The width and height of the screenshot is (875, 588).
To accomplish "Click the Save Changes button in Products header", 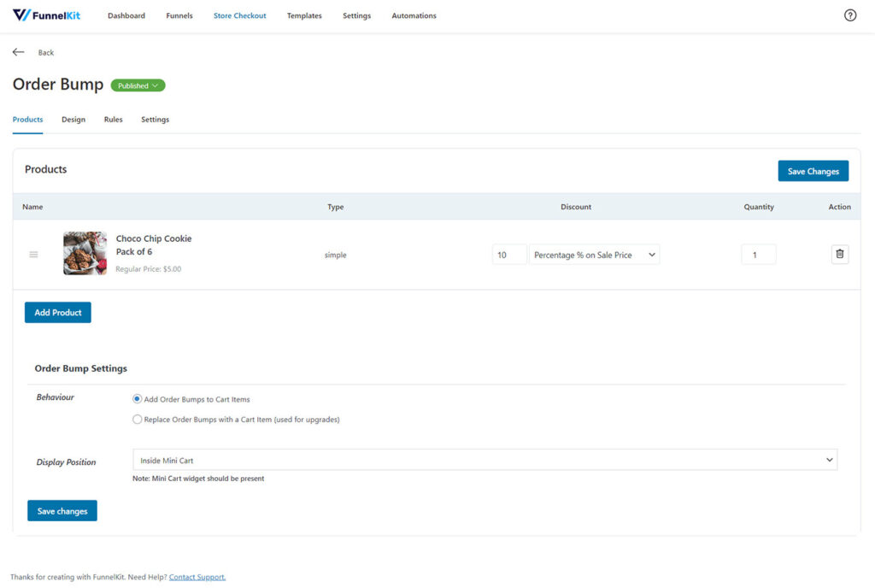I will (813, 171).
